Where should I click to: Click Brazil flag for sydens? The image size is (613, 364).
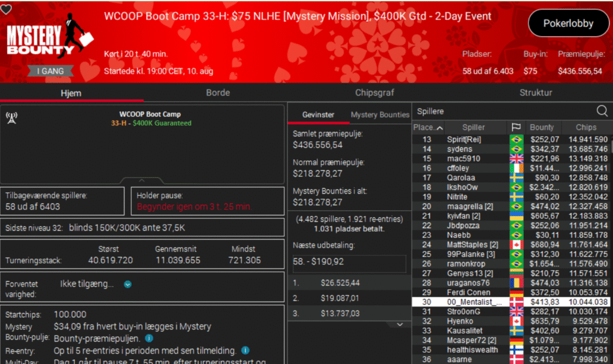pos(517,149)
